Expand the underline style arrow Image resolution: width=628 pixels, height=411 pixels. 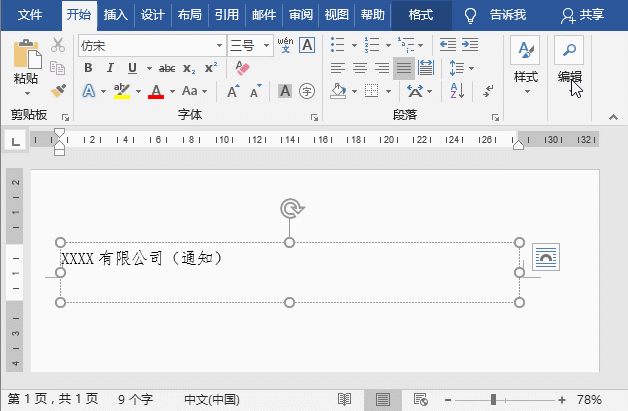click(x=149, y=68)
